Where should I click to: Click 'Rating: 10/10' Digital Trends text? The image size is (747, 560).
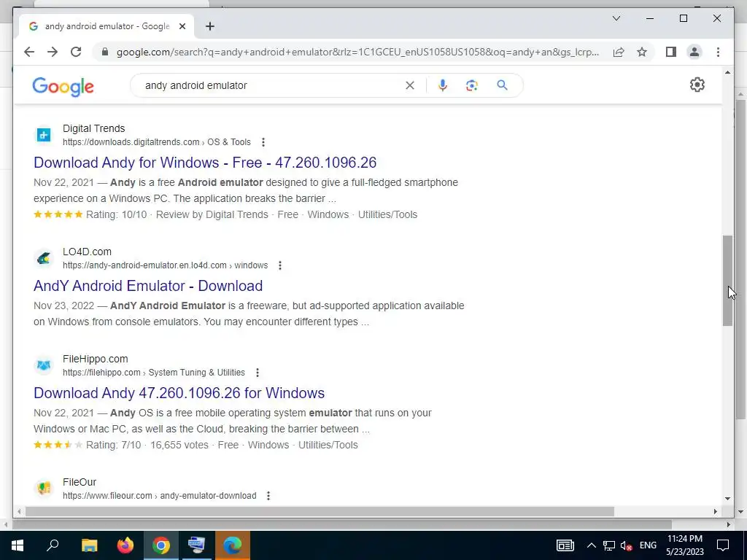116,214
